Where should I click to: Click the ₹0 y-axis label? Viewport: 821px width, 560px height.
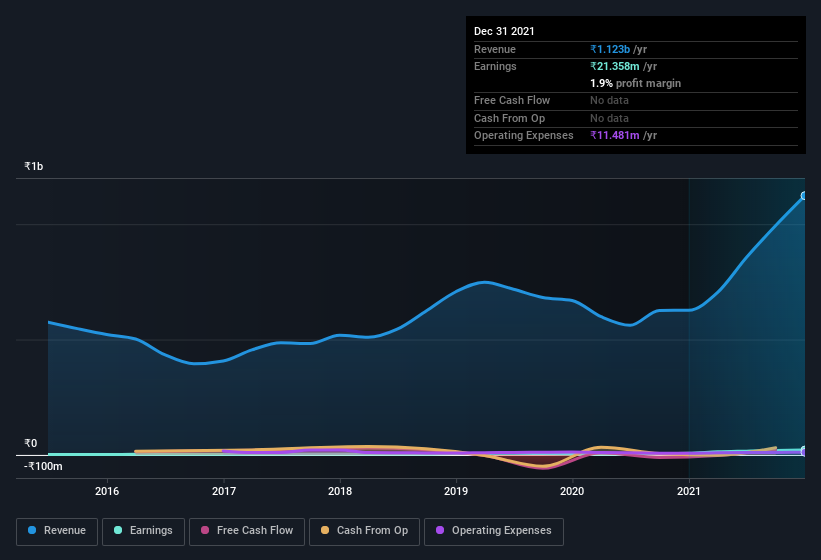coord(30,443)
